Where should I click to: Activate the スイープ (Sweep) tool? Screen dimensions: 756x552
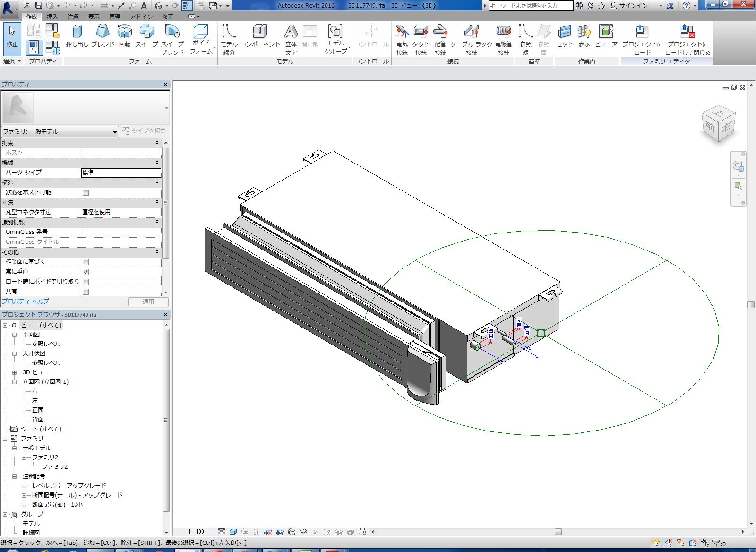tap(147, 36)
